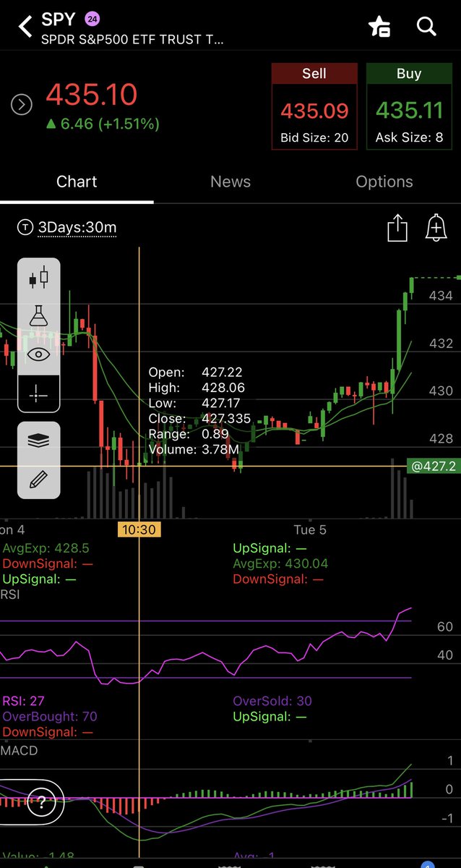Tap the 434 price axis label
This screenshot has height=868, width=461.
point(441,296)
